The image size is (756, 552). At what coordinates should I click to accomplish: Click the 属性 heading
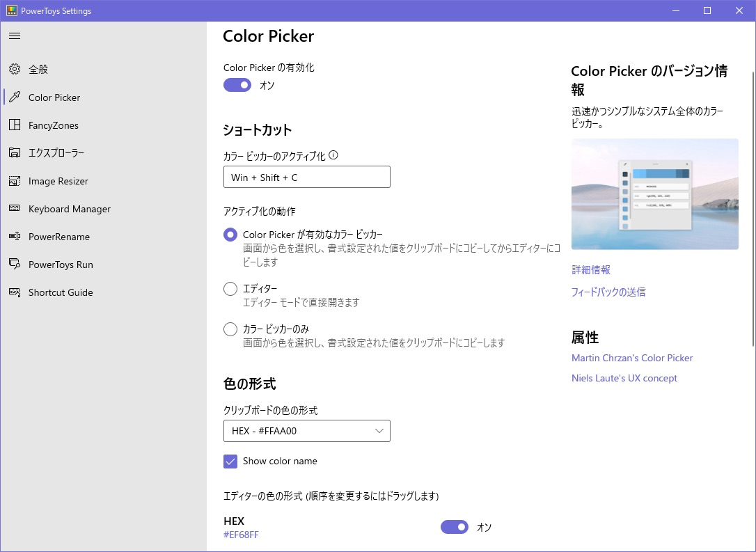(x=585, y=338)
